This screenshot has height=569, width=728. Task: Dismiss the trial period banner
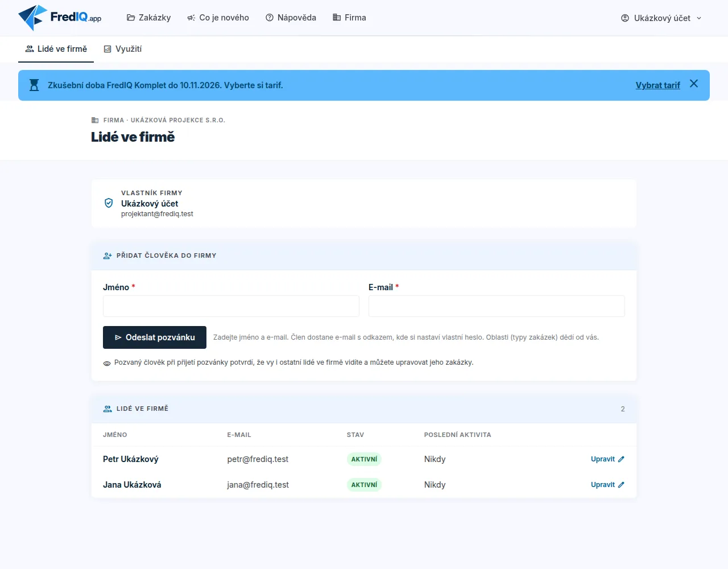click(694, 84)
